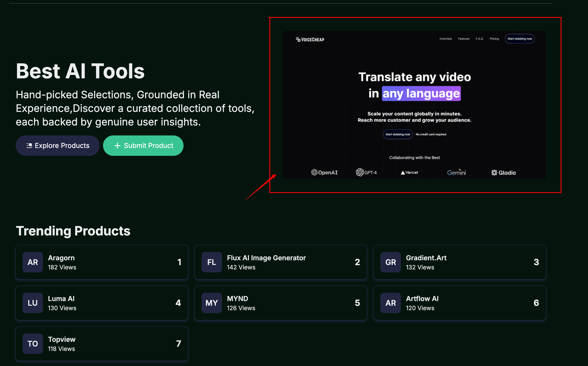588x366 pixels.
Task: Click the TO avatar for Topview
Action: click(33, 343)
